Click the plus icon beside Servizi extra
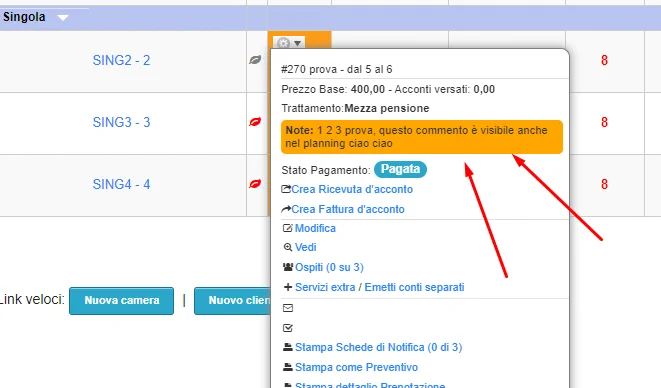Image resolution: width=661 pixels, height=388 pixels. tap(288, 287)
